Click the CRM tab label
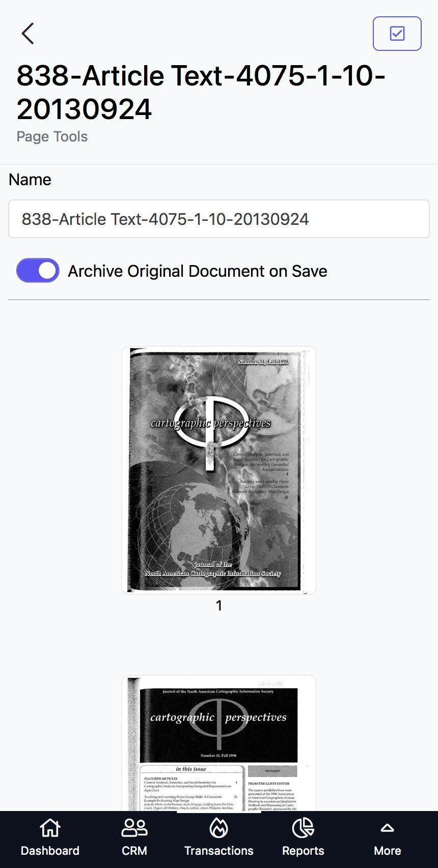The height and width of the screenshot is (868, 438). pyautogui.click(x=134, y=851)
